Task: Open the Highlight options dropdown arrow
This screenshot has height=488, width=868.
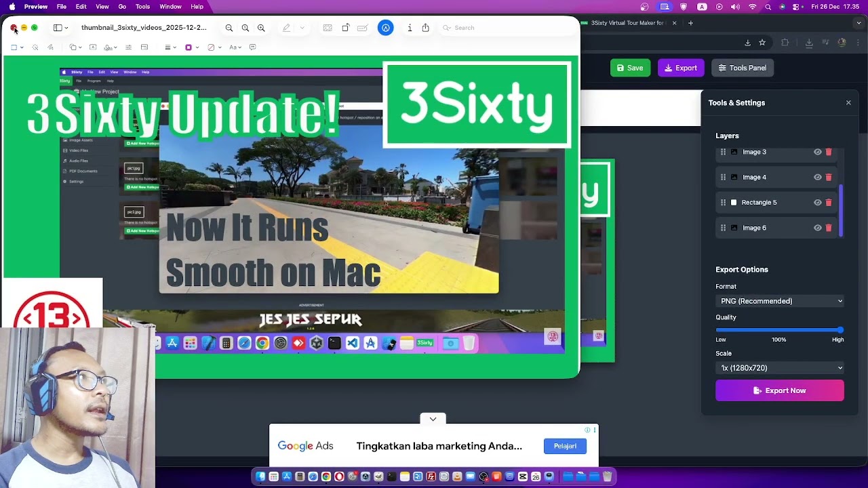Action: pyautogui.click(x=302, y=28)
